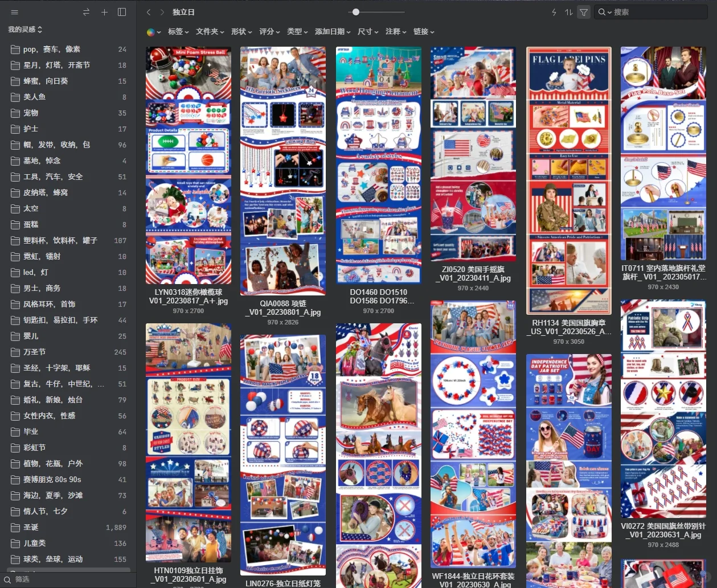This screenshot has width=717, height=588.
Task: Click the magnifier search scope icon
Action: 604,12
